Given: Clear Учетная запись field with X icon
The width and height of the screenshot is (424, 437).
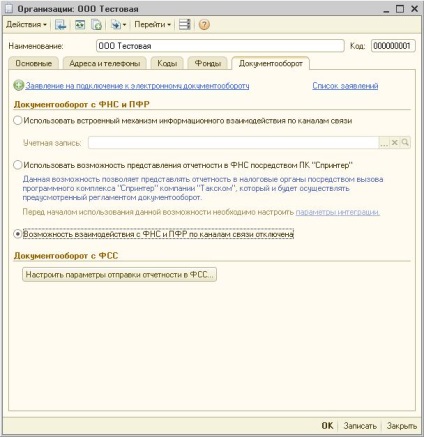Looking at the screenshot, I should pos(394,143).
